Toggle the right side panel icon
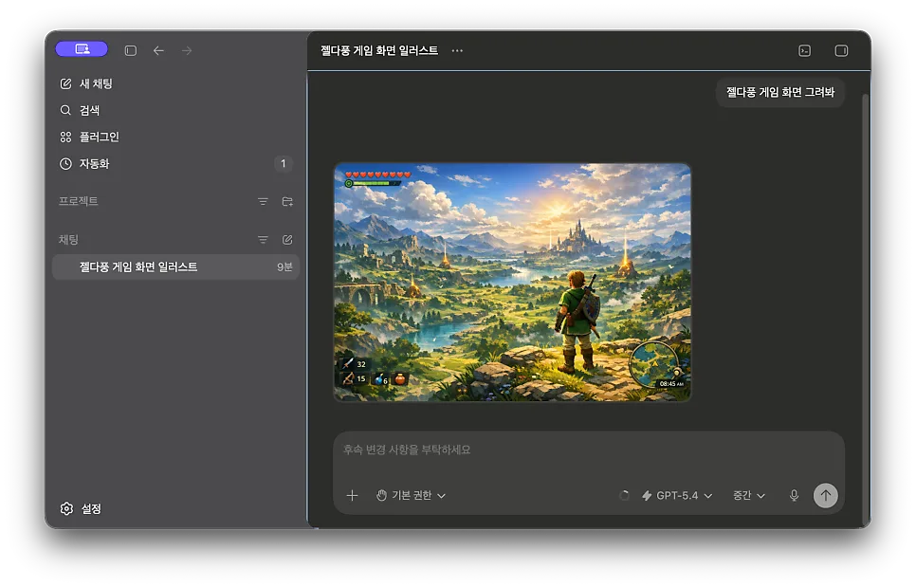The image size is (916, 588). click(841, 51)
